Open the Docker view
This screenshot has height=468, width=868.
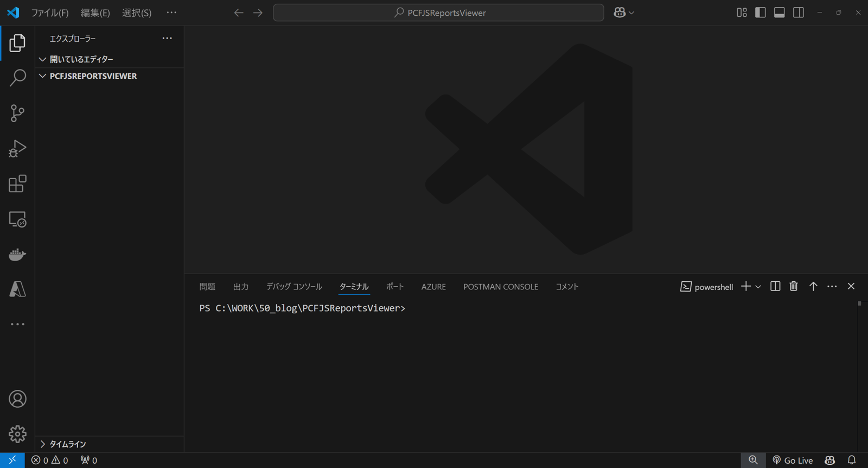tap(17, 254)
